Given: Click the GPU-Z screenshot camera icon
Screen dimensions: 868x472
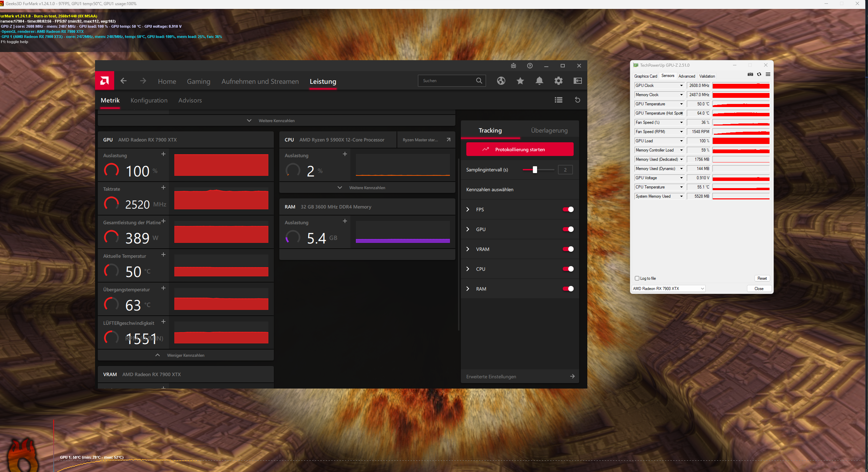Looking at the screenshot, I should coord(750,75).
